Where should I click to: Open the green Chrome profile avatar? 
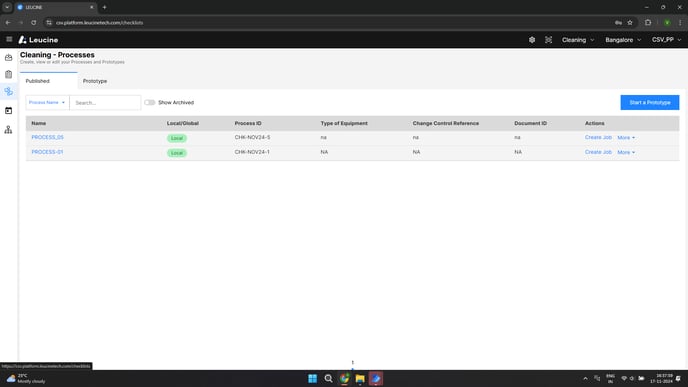click(667, 22)
